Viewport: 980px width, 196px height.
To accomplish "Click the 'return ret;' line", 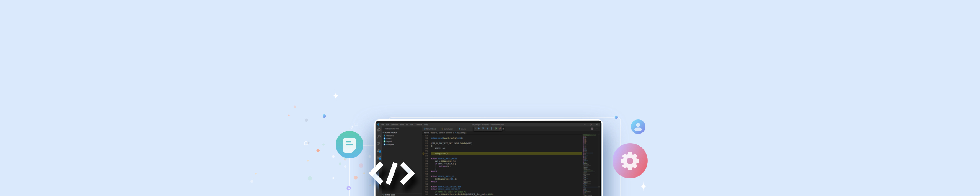I will (445, 166).
